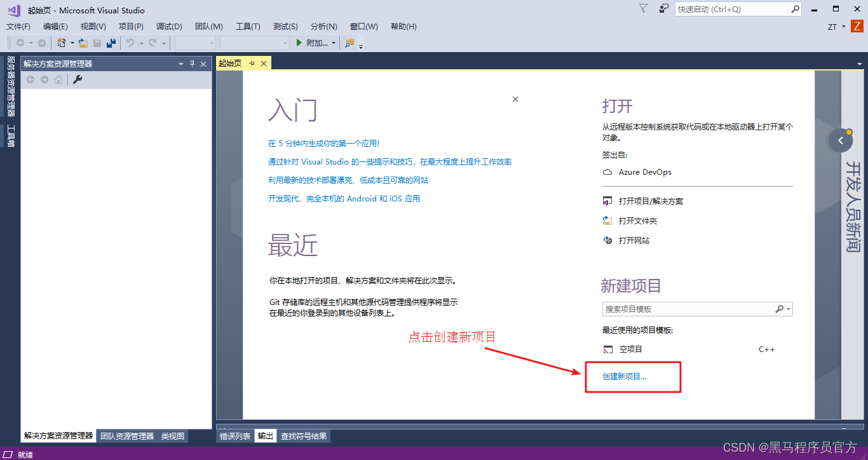Click the 创建新项目... link

(625, 376)
